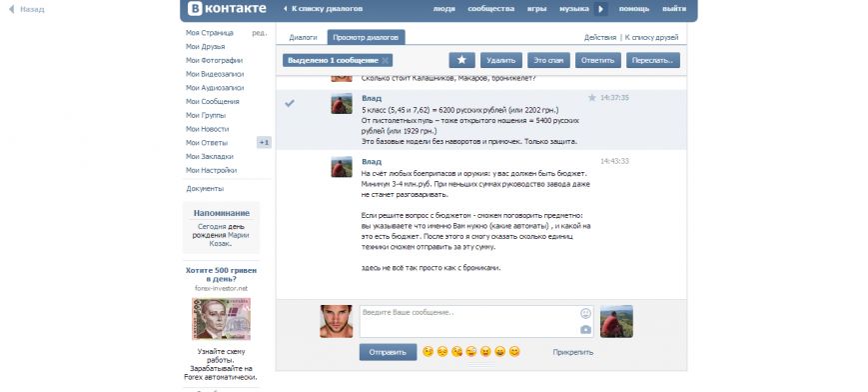The image size is (868, 392).
Task: Open the +1 counter beside Мои Ответы
Action: pyautogui.click(x=264, y=143)
